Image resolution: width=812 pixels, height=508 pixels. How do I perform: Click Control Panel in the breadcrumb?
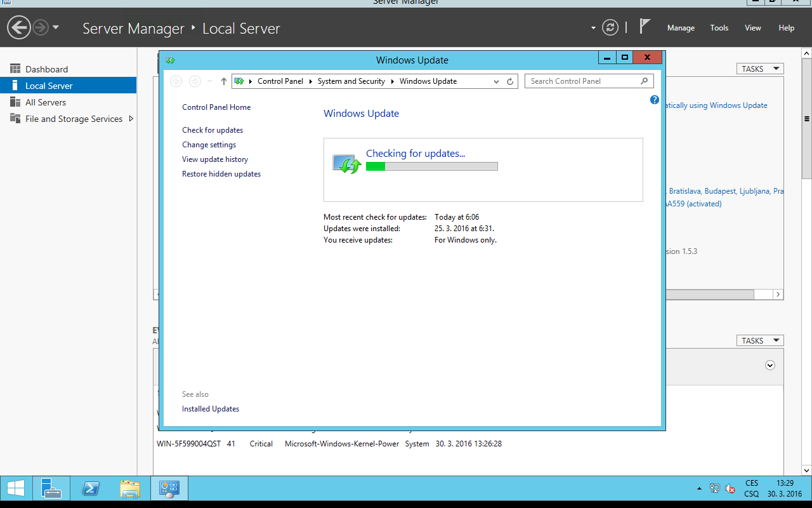click(280, 81)
